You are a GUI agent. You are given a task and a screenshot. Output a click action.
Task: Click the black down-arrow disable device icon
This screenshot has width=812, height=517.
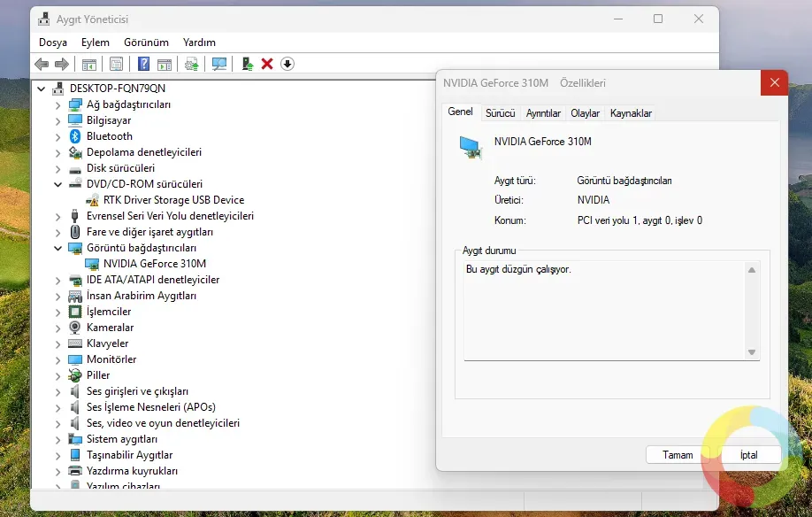pyautogui.click(x=287, y=64)
